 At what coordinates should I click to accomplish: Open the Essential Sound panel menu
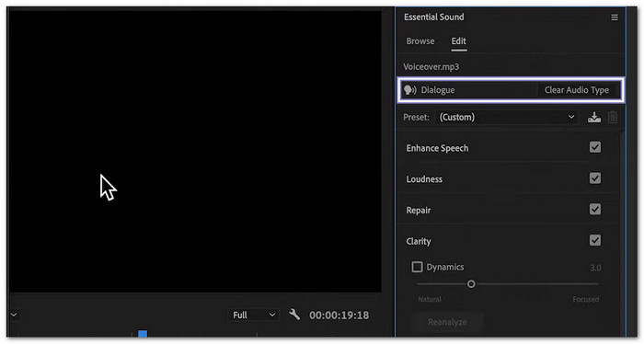point(615,17)
